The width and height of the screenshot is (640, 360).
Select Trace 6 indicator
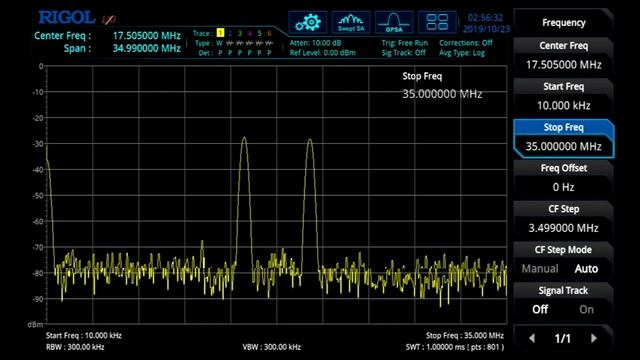(269, 33)
